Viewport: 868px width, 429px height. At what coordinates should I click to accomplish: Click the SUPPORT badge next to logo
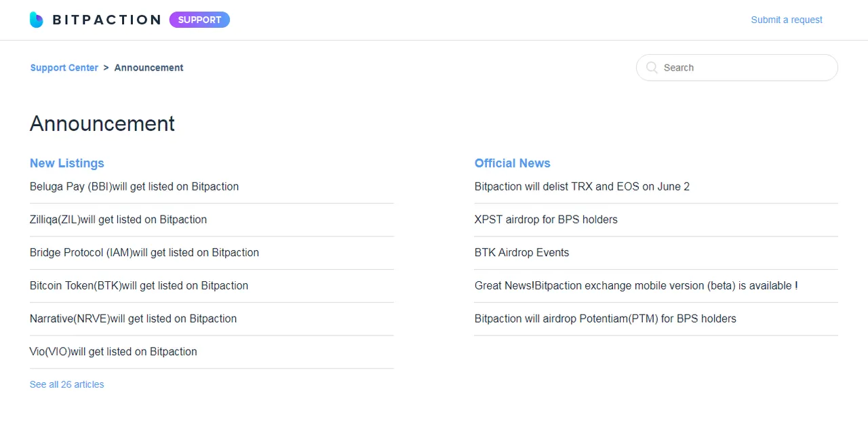click(199, 20)
